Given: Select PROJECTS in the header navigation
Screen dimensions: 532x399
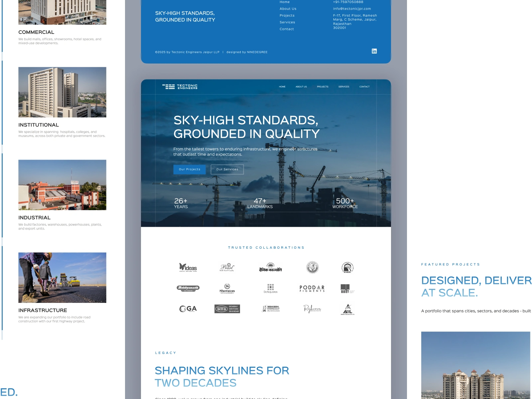Looking at the screenshot, I should tap(323, 87).
